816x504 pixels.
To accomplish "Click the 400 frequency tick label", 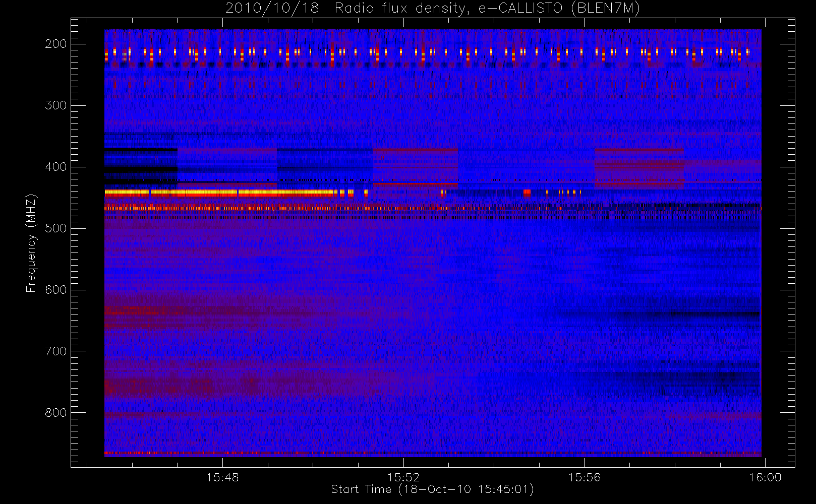I will (55, 167).
